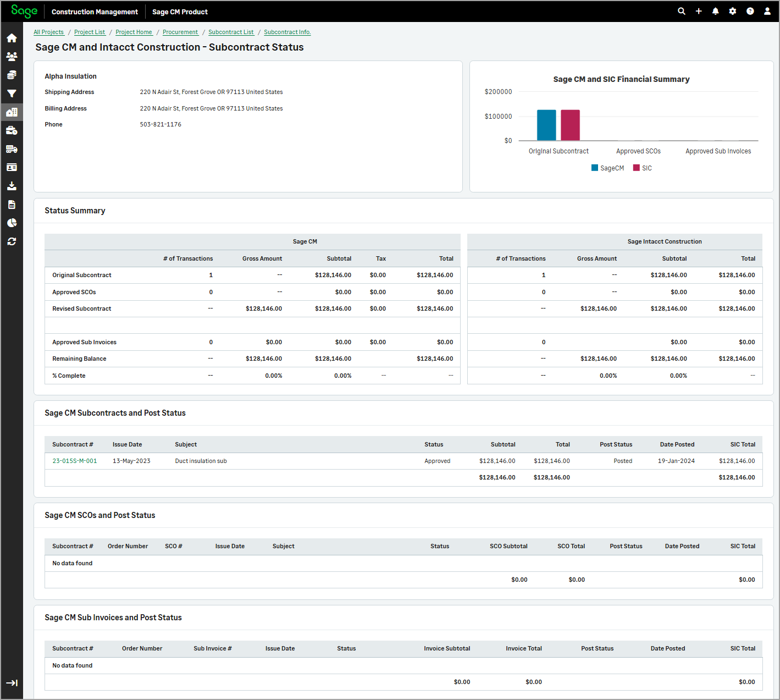
Task: Click Sage CM and SIC Financial Summary title
Action: pos(621,79)
